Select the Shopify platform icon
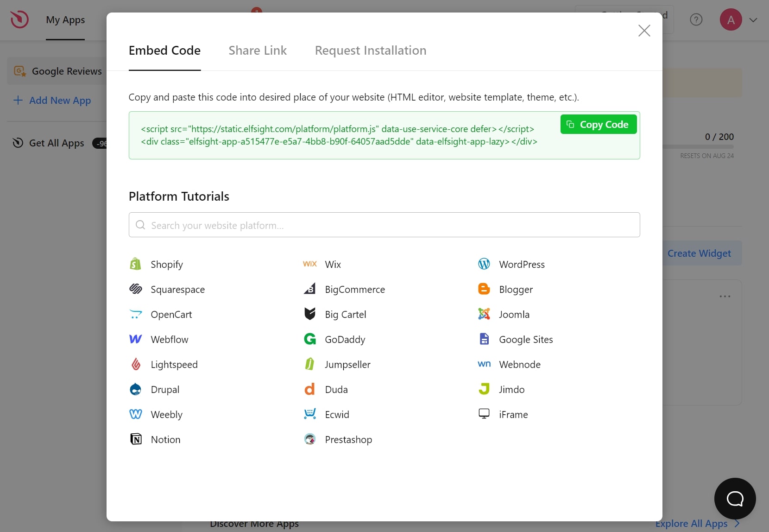Image resolution: width=769 pixels, height=532 pixels. pos(135,264)
